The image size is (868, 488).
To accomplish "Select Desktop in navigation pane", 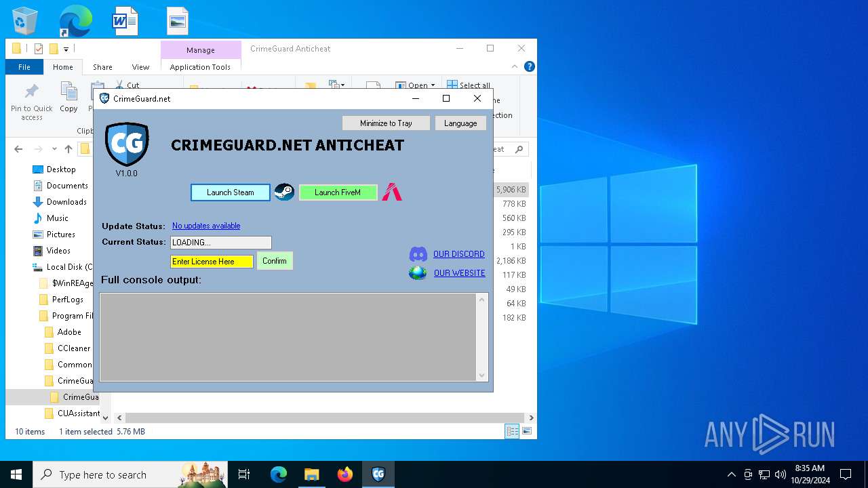I will tap(61, 169).
